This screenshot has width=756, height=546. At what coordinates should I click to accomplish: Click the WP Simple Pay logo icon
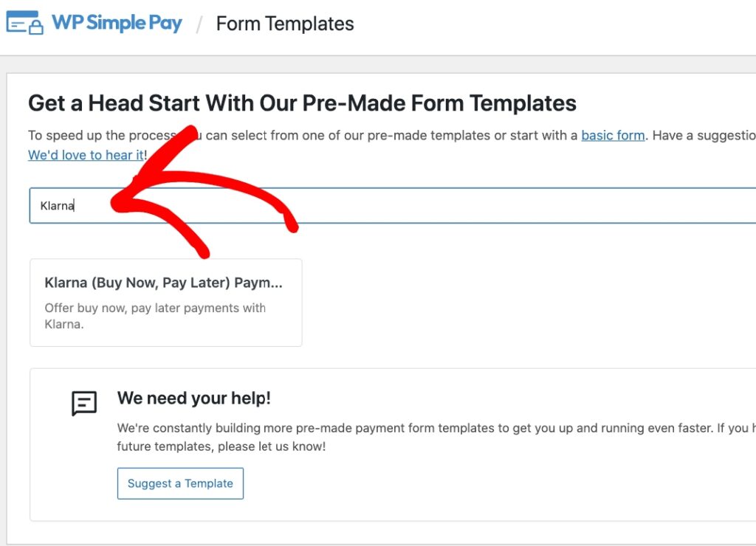click(24, 23)
